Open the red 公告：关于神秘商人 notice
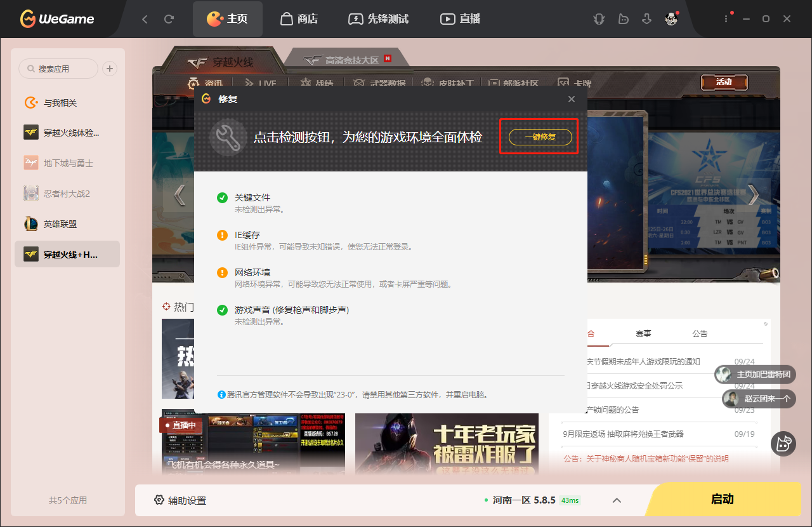This screenshot has height=527, width=812. click(646, 458)
